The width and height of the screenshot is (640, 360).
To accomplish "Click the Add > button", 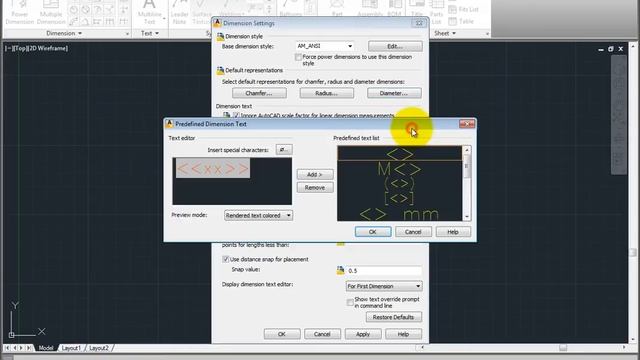I will click(315, 174).
